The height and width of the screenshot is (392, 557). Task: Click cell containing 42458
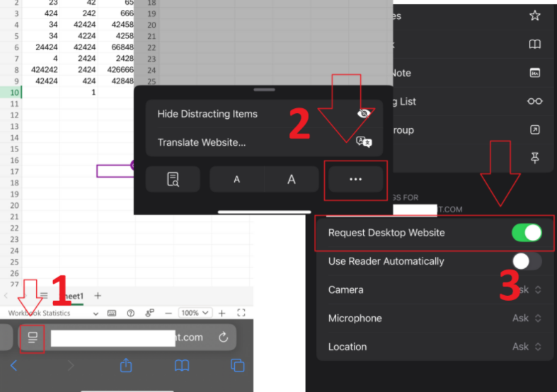(116, 25)
